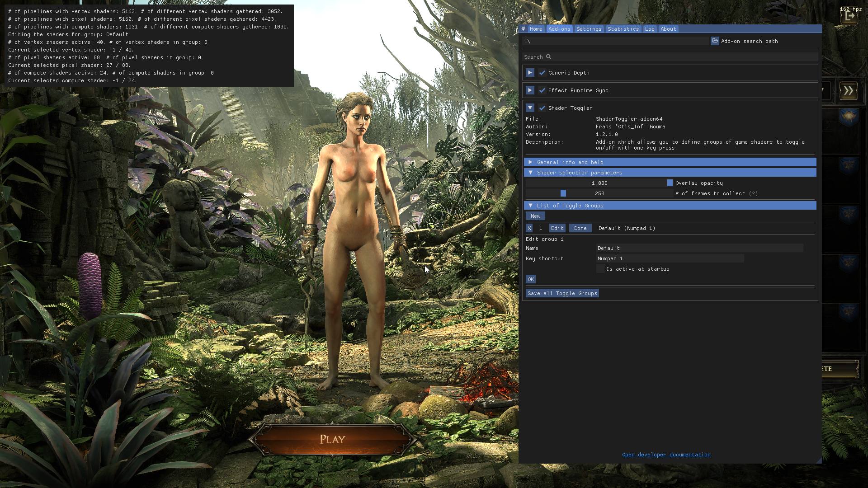Click the game's PLAY button
Viewport: 868px width, 488px height.
(332, 439)
